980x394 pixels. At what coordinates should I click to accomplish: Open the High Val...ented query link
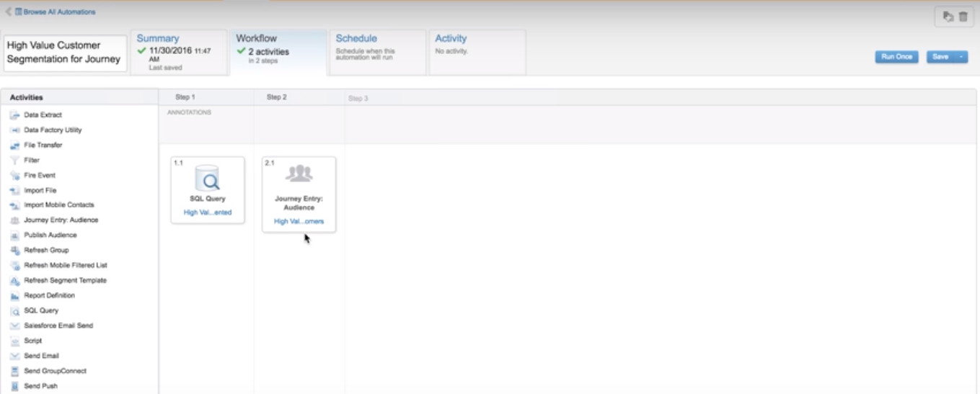click(208, 212)
